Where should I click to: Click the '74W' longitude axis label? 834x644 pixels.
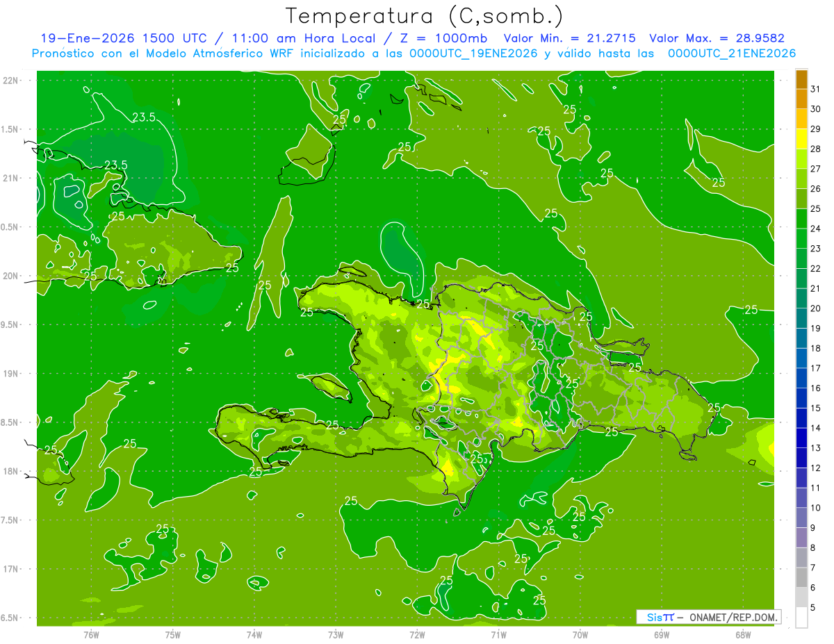(x=254, y=634)
